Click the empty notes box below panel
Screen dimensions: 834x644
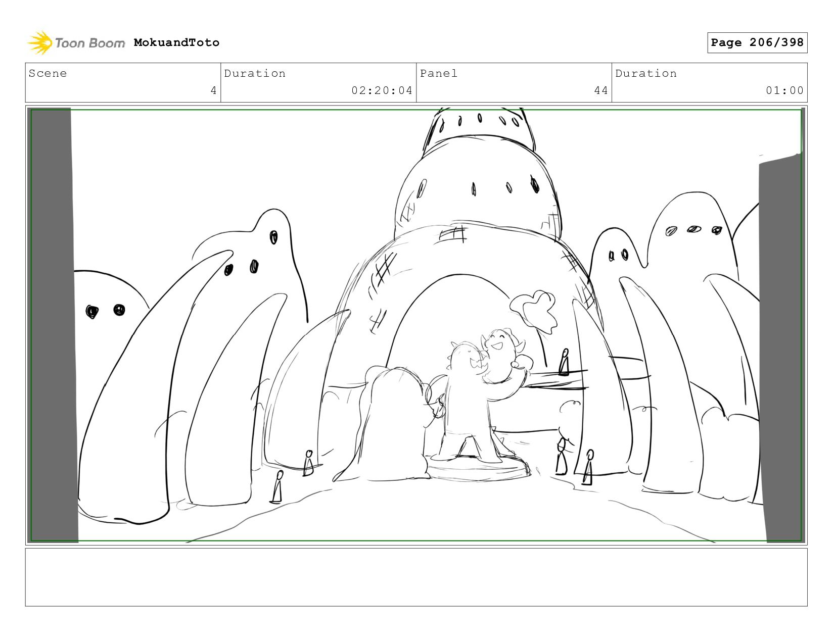point(416,577)
